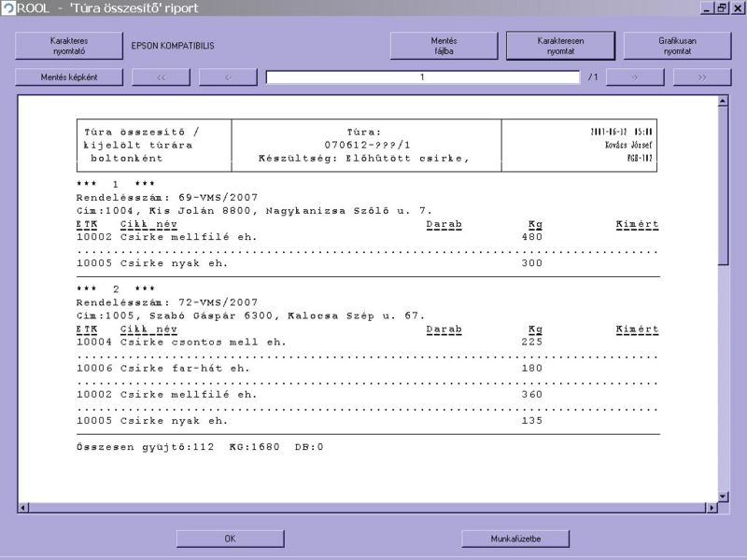This screenshot has height=560, width=747.
Task: Open the ROOL title bar system icon
Action: click(x=8, y=7)
